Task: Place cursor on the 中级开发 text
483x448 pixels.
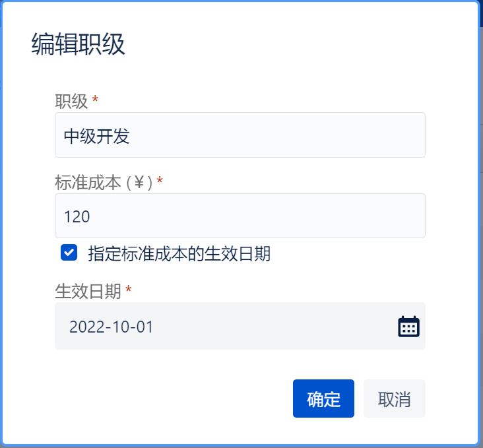Action: (x=96, y=136)
